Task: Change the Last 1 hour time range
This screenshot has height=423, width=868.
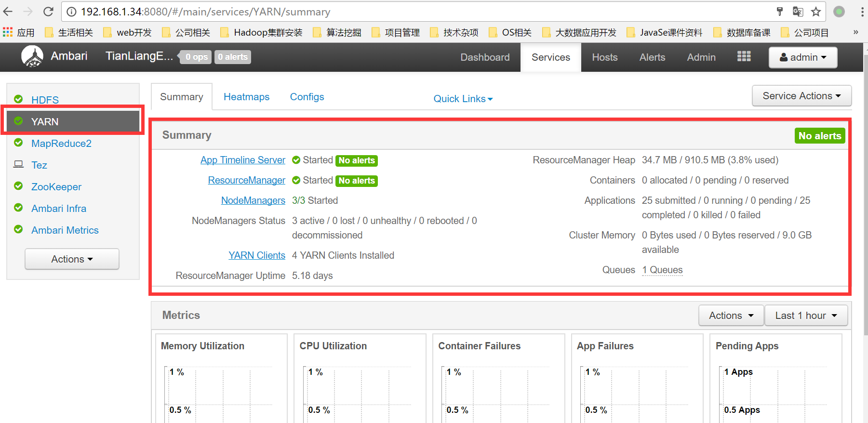Action: (806, 316)
